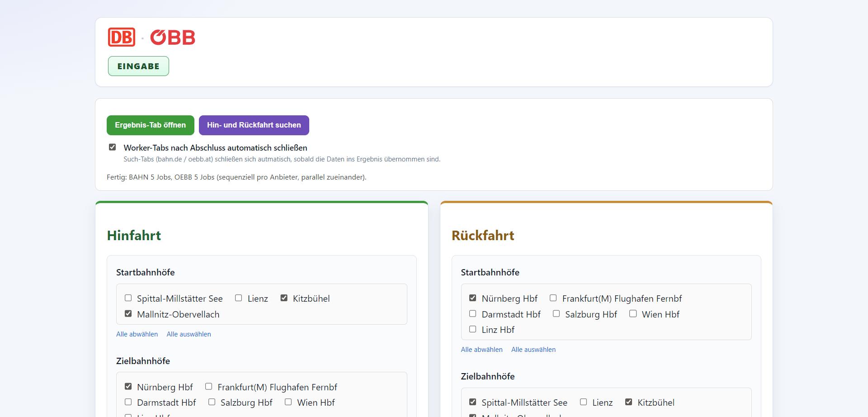The height and width of the screenshot is (417, 868).
Task: Check Lienz in Hinfahrt Startbahnhöfe
Action: pyautogui.click(x=239, y=298)
